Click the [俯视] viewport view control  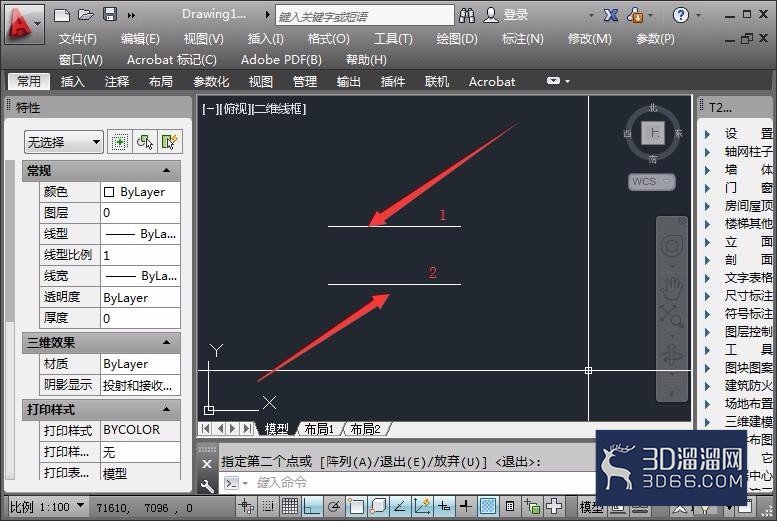(x=235, y=109)
